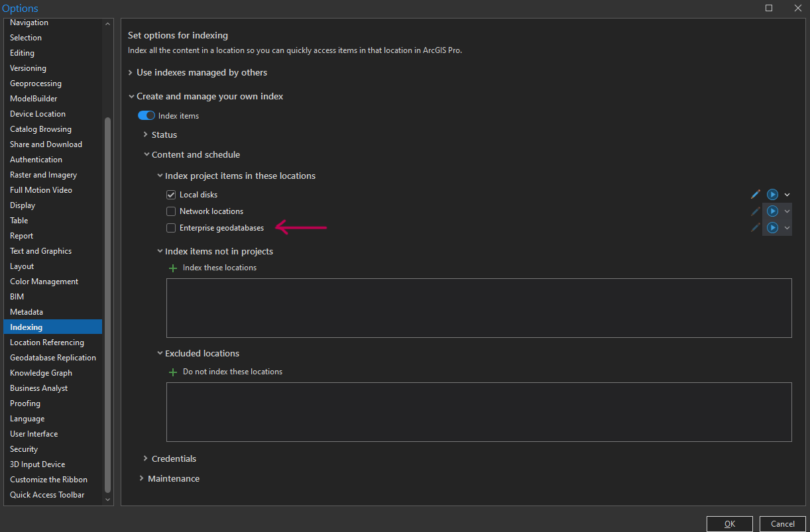Click the edit pencil for Network locations
Image resolution: width=810 pixels, height=532 pixels.
click(756, 211)
